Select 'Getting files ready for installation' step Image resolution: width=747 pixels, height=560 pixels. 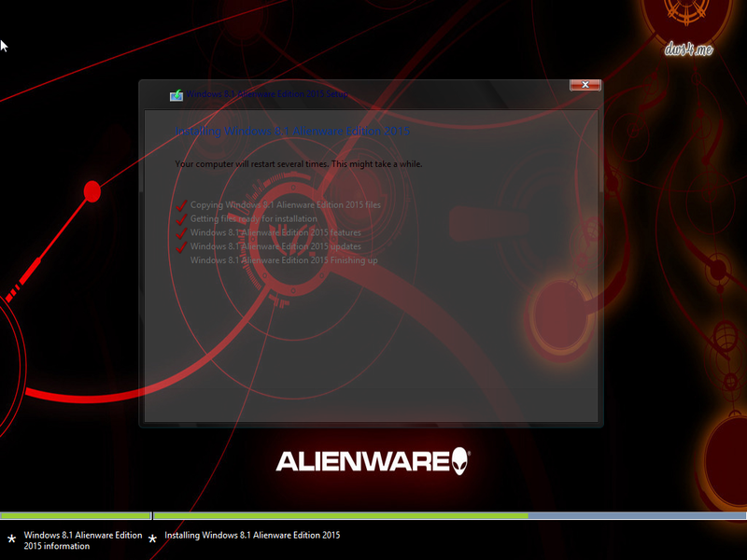click(253, 218)
